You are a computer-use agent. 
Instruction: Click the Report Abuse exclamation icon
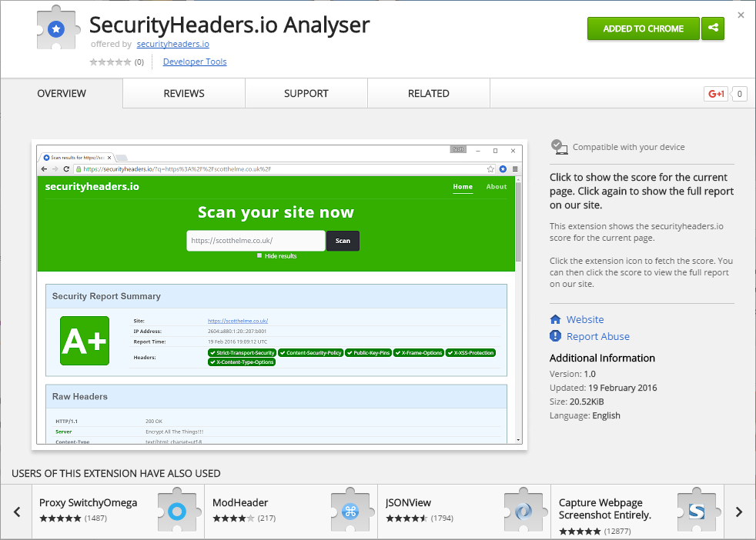(x=554, y=336)
